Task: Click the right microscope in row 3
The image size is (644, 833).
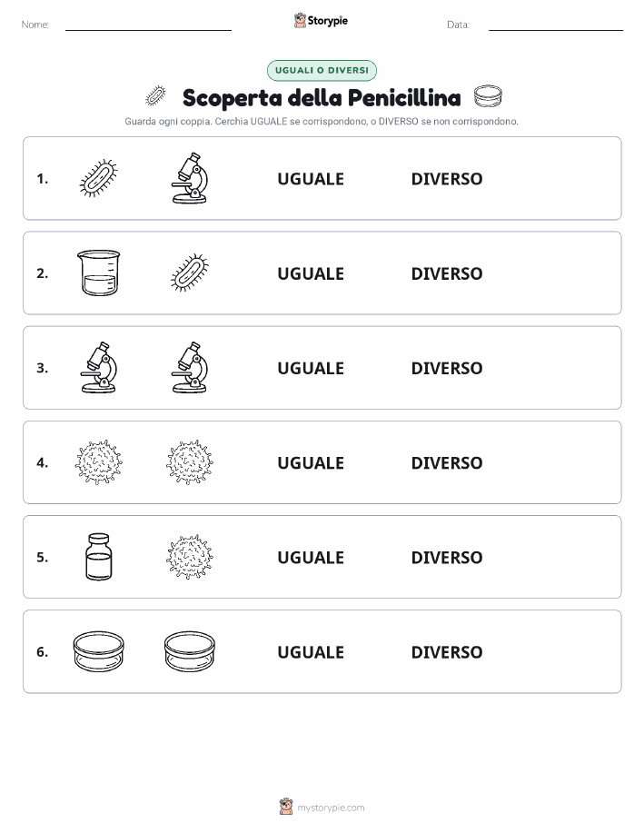Action: (x=190, y=367)
